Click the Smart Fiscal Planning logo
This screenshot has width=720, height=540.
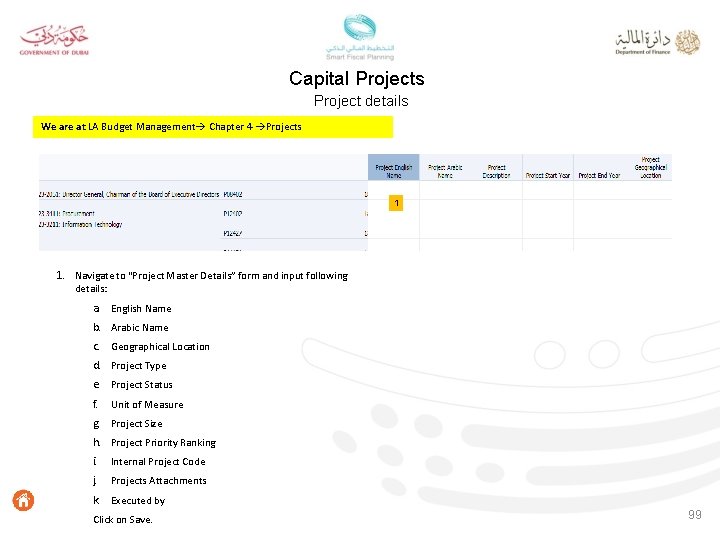[x=360, y=37]
